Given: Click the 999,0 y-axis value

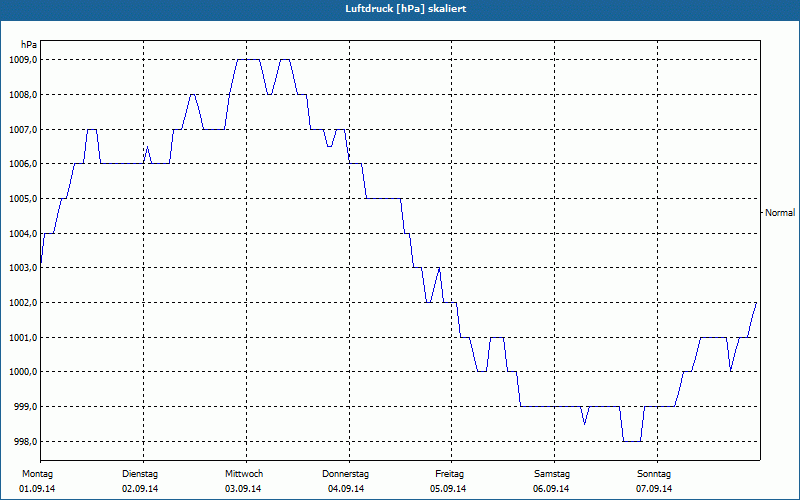Looking at the screenshot, I should tap(25, 407).
